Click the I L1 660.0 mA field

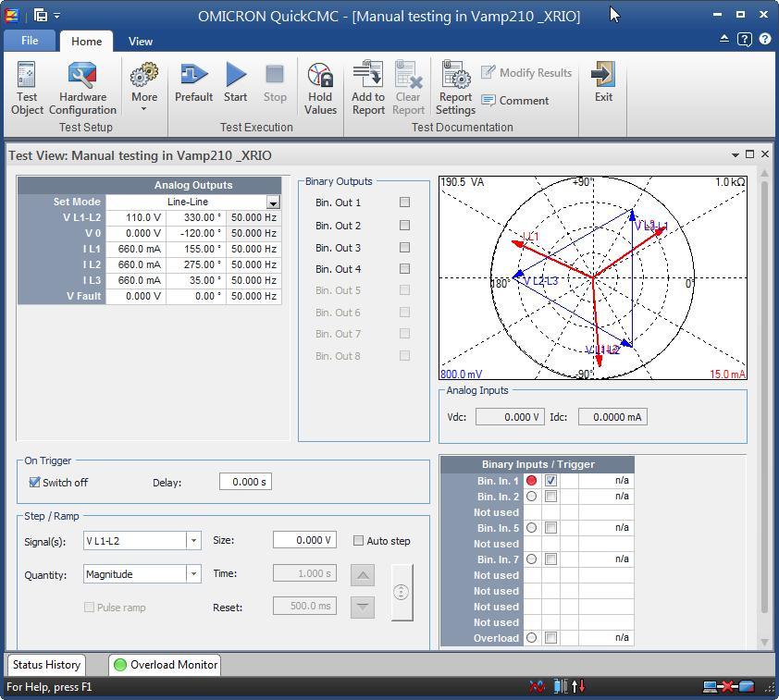136,249
